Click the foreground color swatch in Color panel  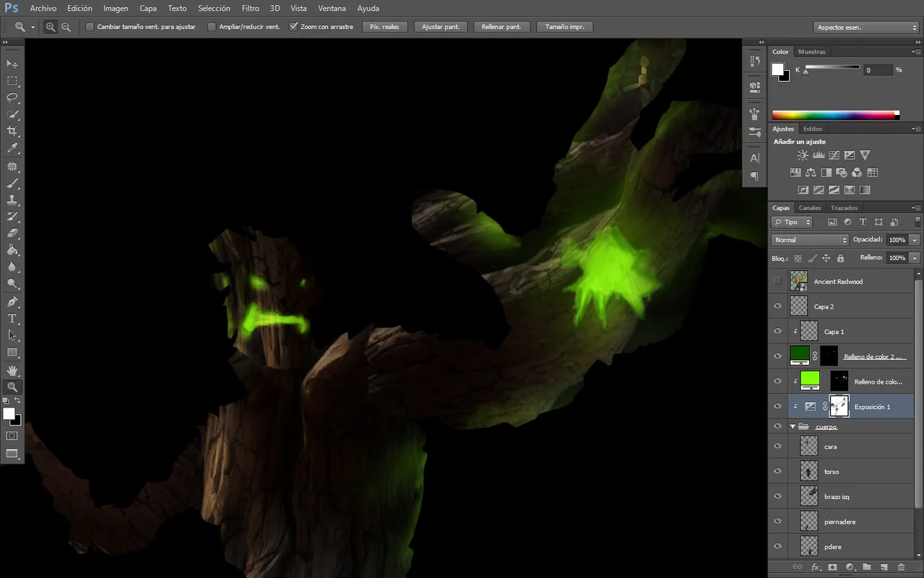click(777, 69)
